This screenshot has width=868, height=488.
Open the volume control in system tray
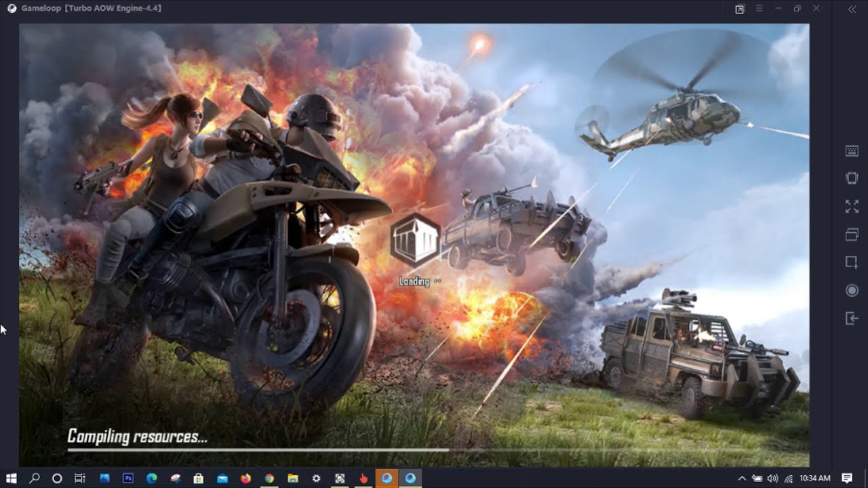point(773,478)
